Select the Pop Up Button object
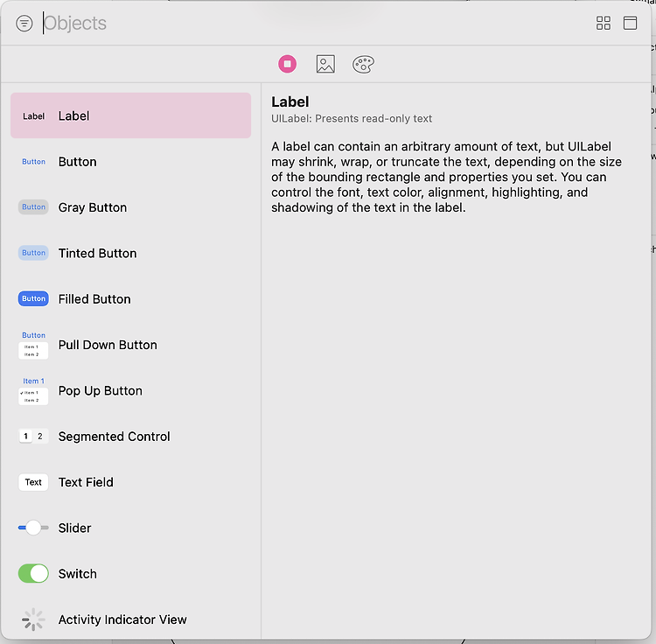Image resolution: width=656 pixels, height=644 pixels. 130,390
